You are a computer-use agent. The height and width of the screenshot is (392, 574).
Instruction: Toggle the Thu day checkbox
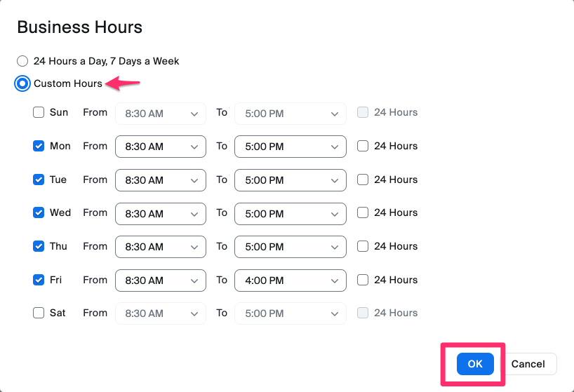(x=39, y=246)
